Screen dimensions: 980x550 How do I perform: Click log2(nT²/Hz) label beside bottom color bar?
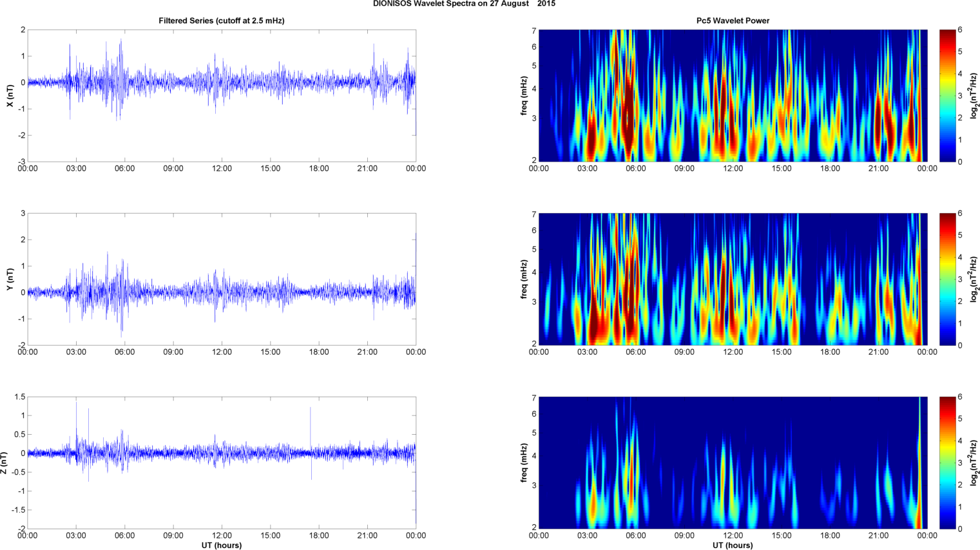(x=974, y=462)
